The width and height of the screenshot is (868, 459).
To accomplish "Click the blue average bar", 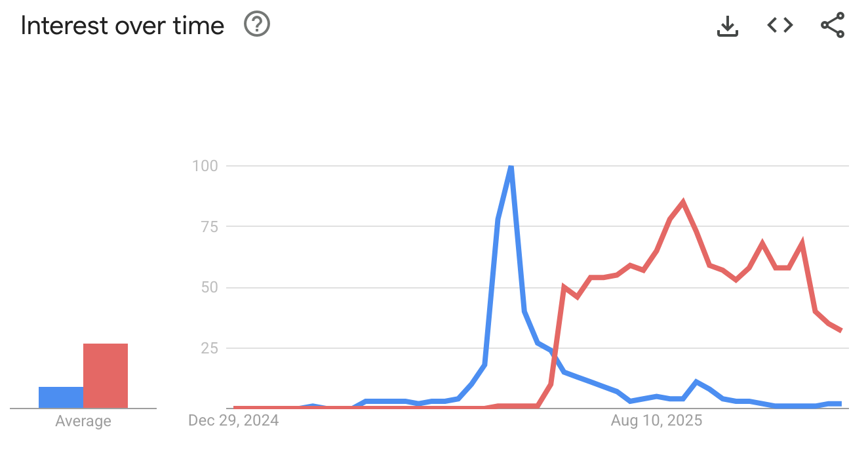I will [60, 397].
